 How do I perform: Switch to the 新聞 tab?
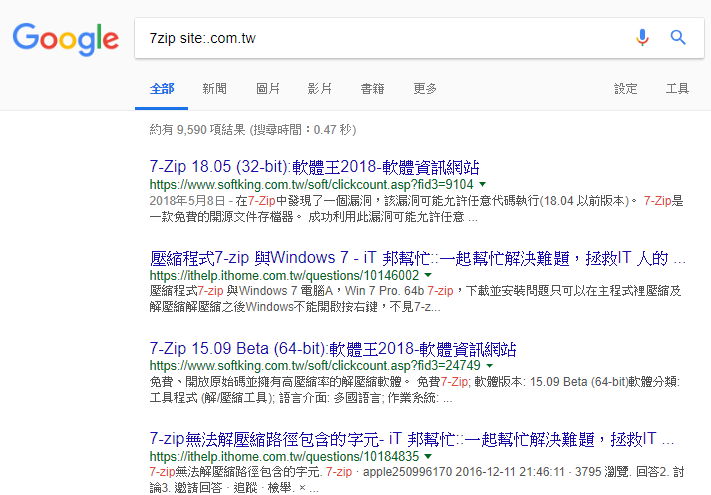click(214, 89)
